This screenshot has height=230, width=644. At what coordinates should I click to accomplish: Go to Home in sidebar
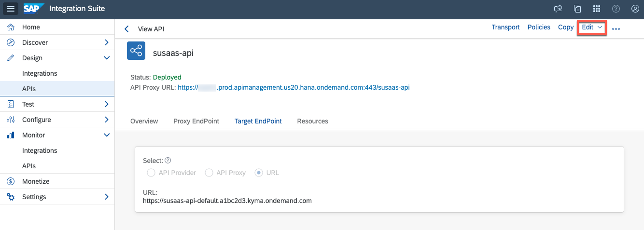(x=57, y=27)
